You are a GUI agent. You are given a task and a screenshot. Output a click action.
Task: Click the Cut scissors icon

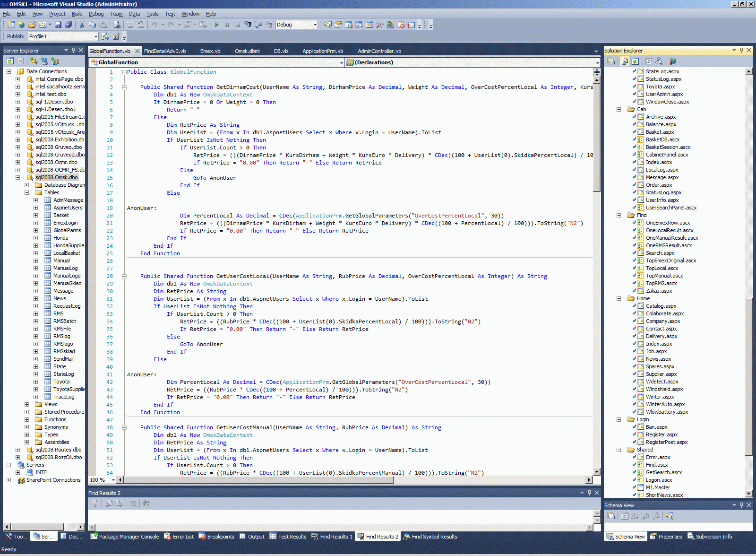[x=82, y=25]
